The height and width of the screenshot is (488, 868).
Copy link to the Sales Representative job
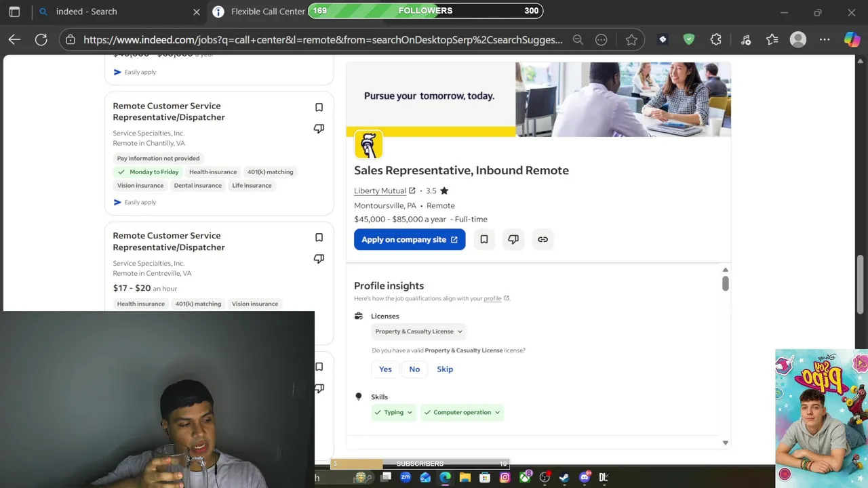(542, 239)
